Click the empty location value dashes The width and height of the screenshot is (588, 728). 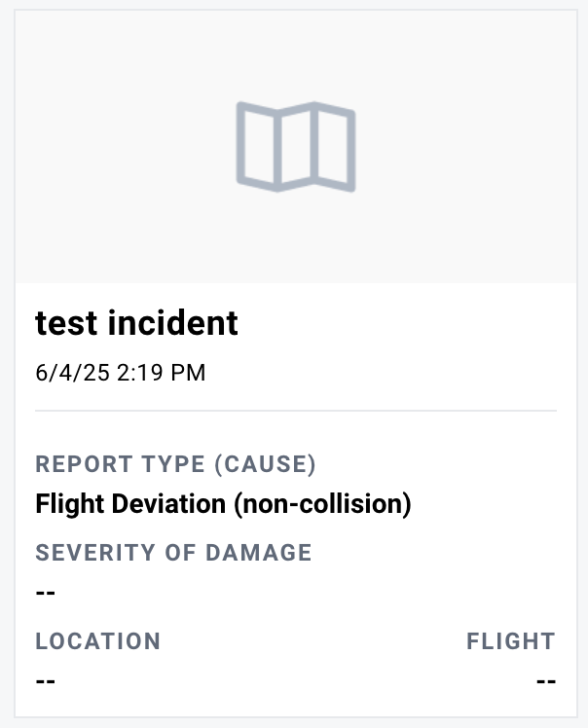point(46,681)
